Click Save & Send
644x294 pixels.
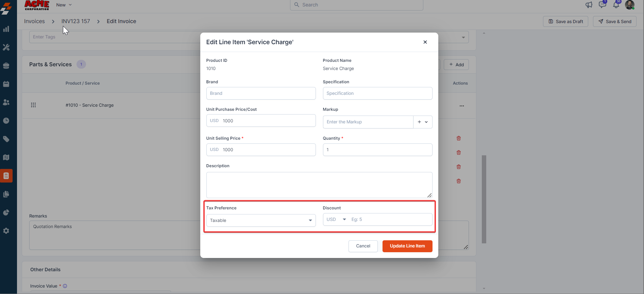pyautogui.click(x=614, y=21)
